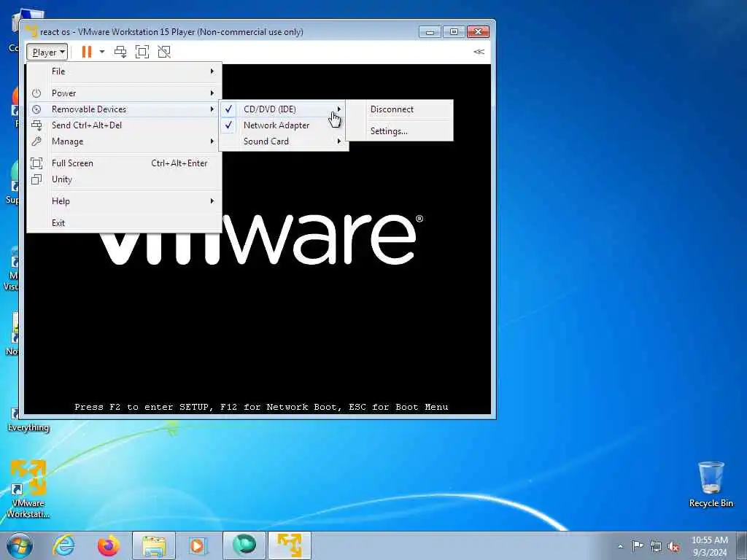Click the Full Screen menu icon
This screenshot has height=560, width=747.
click(x=36, y=163)
